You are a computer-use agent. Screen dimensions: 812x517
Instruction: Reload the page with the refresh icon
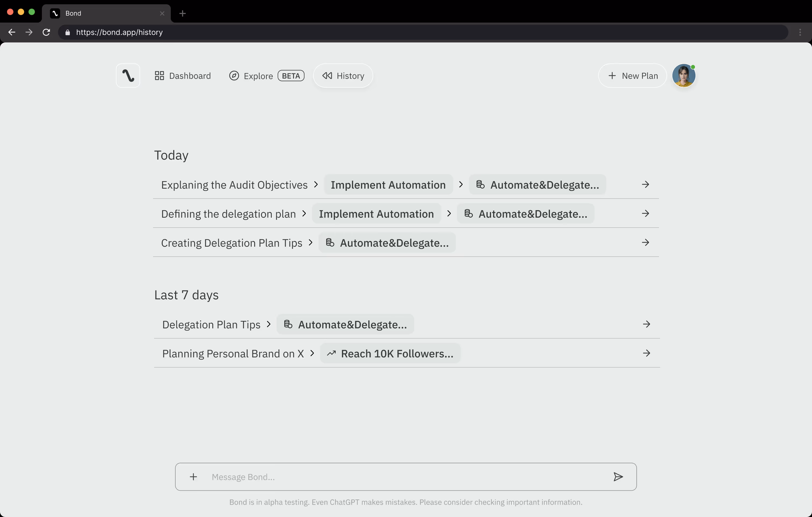point(46,32)
